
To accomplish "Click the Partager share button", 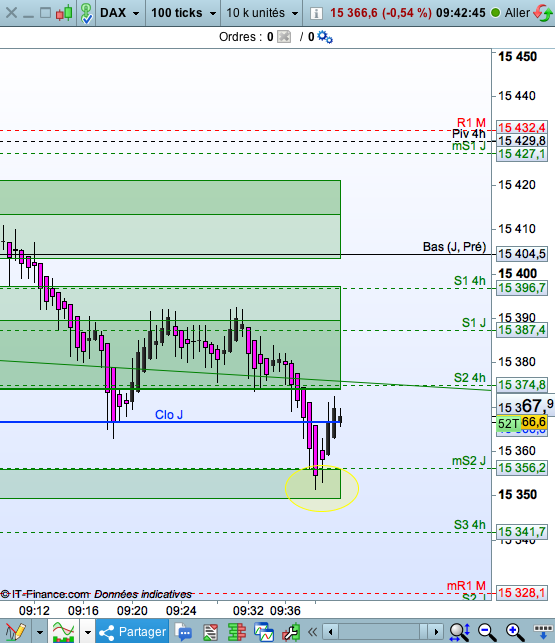I will (132, 632).
